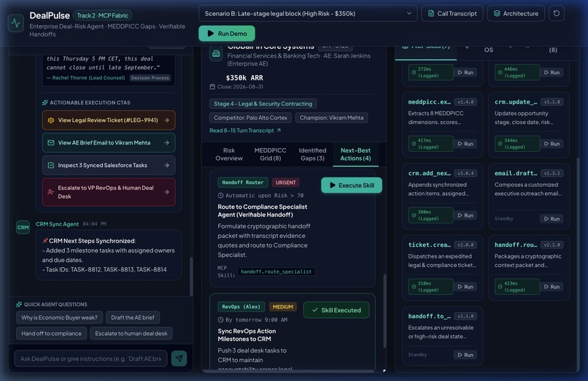
Task: Click the reset demo circular arrow icon
Action: point(557,13)
